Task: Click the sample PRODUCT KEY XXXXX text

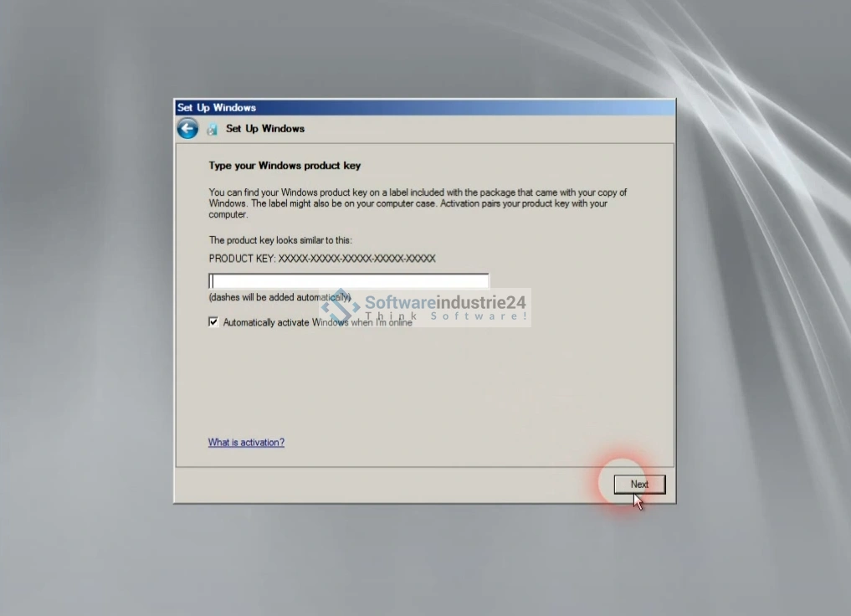Action: [x=322, y=259]
